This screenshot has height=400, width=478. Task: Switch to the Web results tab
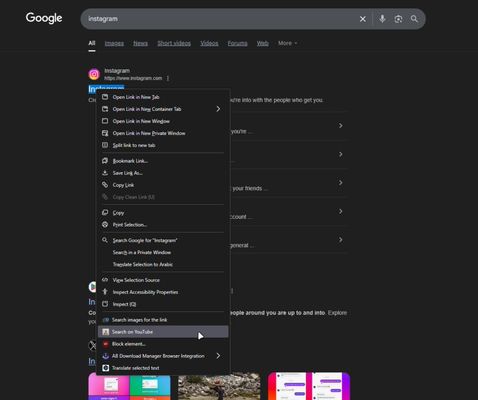coord(263,43)
